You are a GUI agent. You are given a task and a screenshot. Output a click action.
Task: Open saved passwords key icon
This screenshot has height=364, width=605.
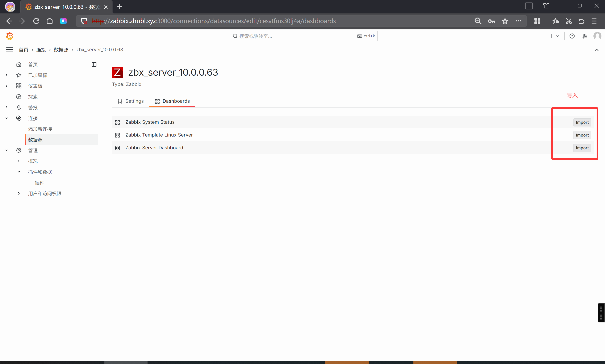(491, 21)
